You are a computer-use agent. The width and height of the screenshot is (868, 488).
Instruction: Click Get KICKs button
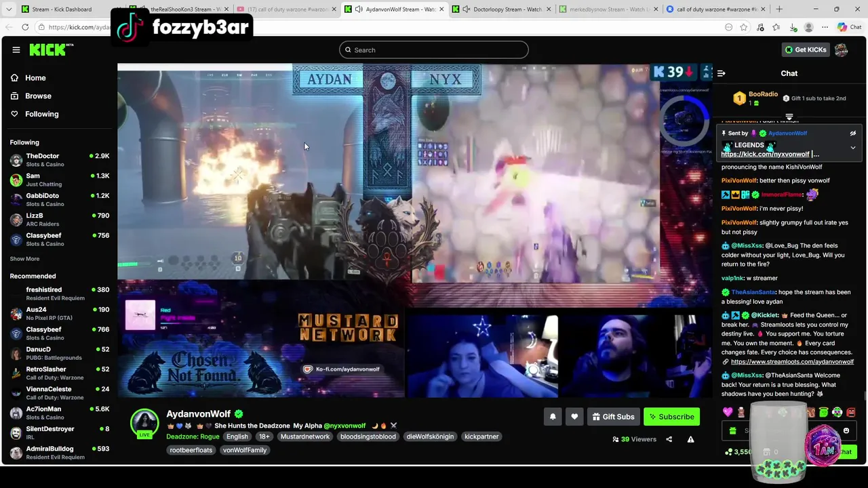(x=806, y=49)
